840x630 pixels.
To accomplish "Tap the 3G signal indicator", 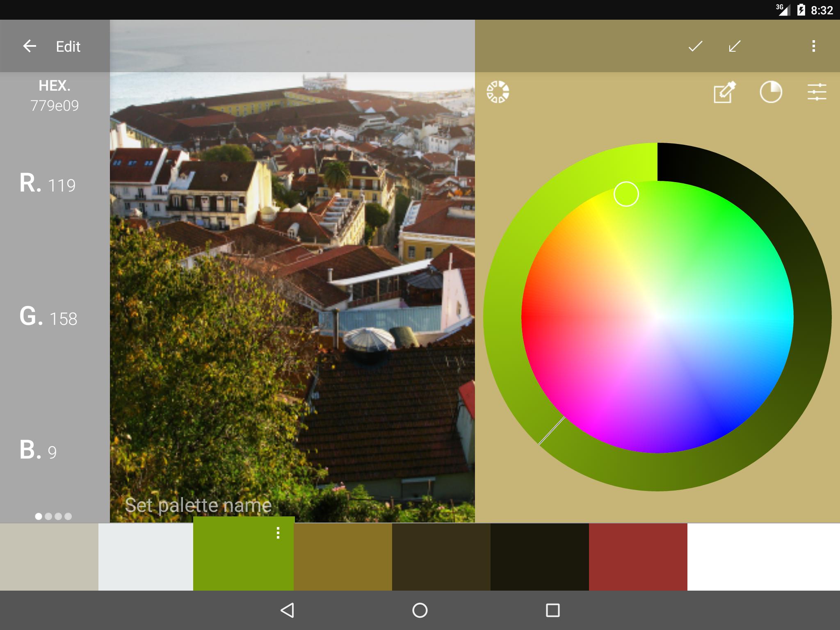I will tap(783, 10).
